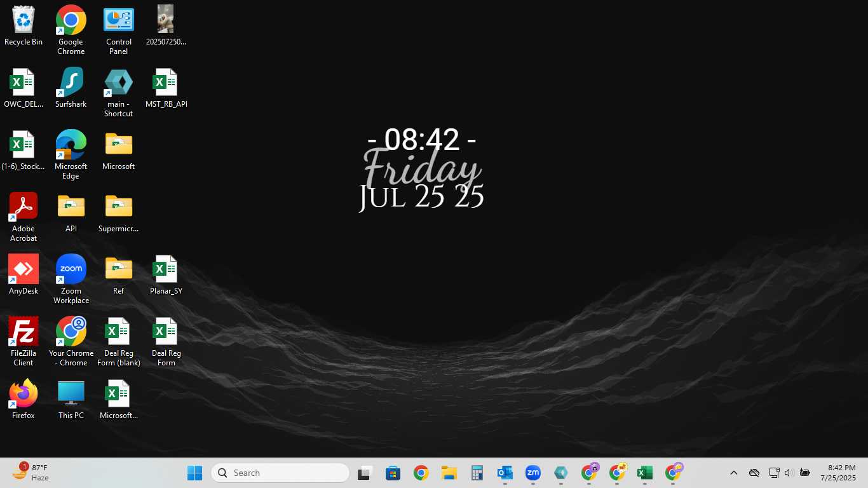This screenshot has width=868, height=488.
Task: Select the This PC desktop icon
Action: [71, 400]
